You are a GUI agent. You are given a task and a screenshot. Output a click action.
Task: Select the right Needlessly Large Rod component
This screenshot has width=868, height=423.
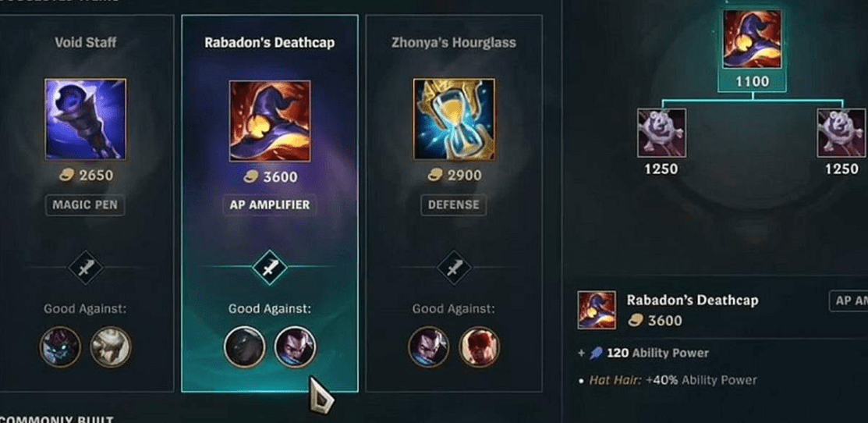point(841,133)
